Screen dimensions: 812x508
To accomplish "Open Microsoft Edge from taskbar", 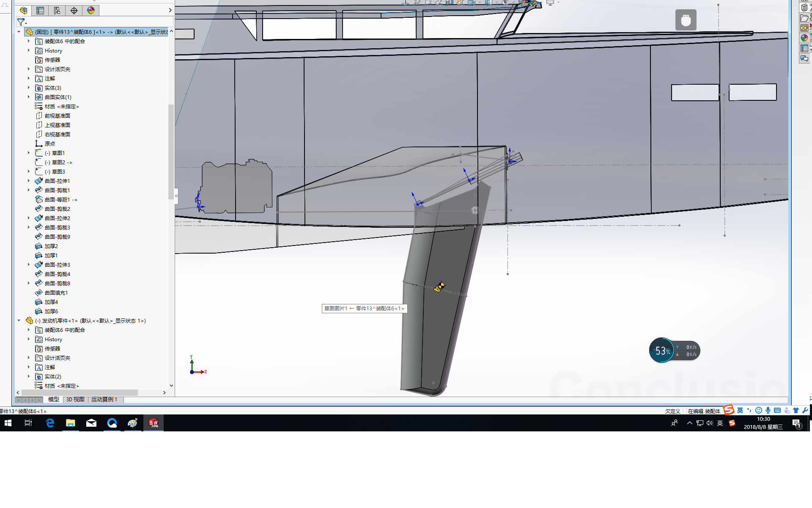I will (50, 423).
